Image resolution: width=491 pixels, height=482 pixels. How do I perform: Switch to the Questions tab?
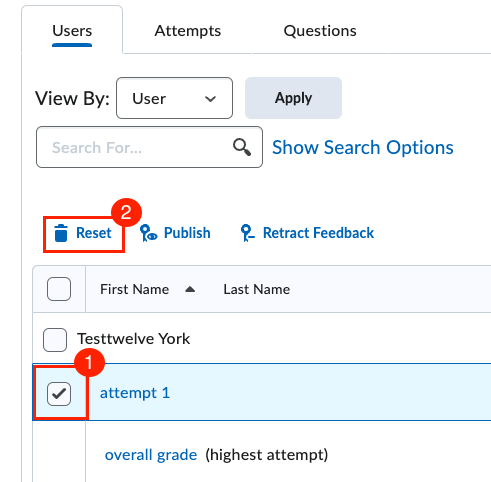click(320, 31)
